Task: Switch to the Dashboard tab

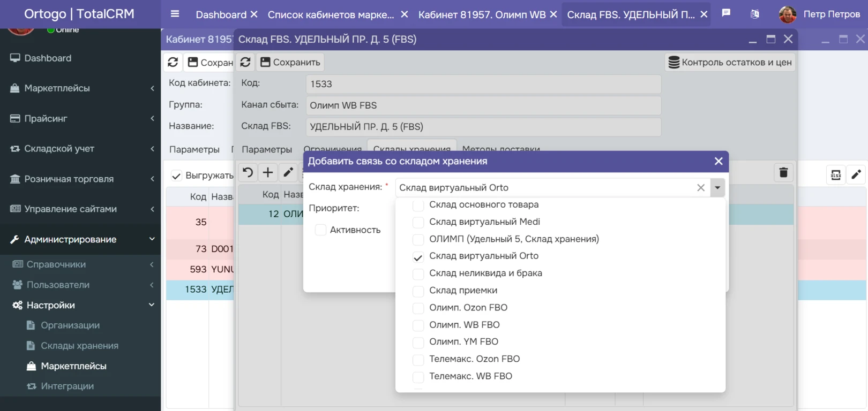Action: click(221, 14)
